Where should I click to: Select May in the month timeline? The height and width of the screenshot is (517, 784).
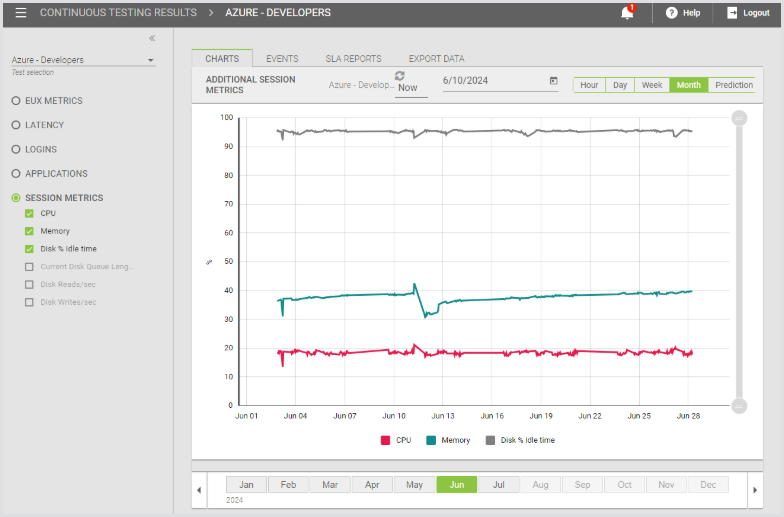[x=414, y=485]
